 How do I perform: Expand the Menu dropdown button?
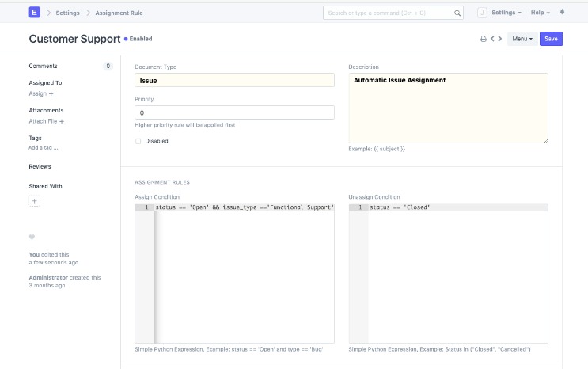[x=522, y=39]
